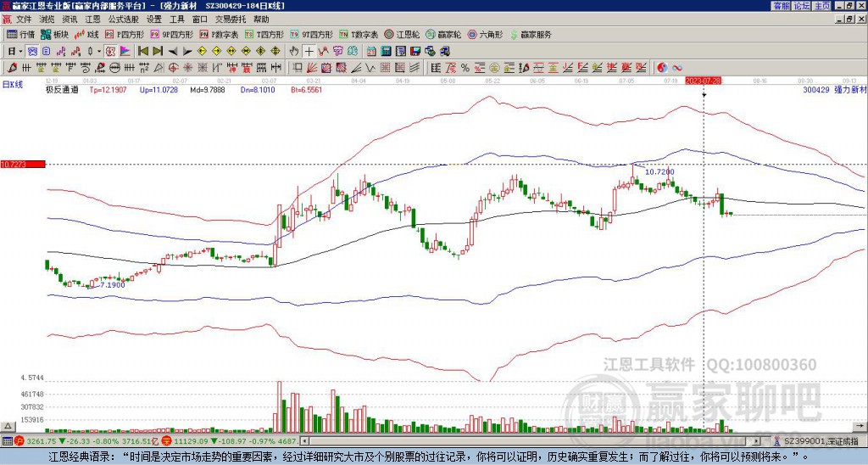Click the Tp=12.1907 indicator value
This screenshot has height=465, width=868.
[x=108, y=89]
